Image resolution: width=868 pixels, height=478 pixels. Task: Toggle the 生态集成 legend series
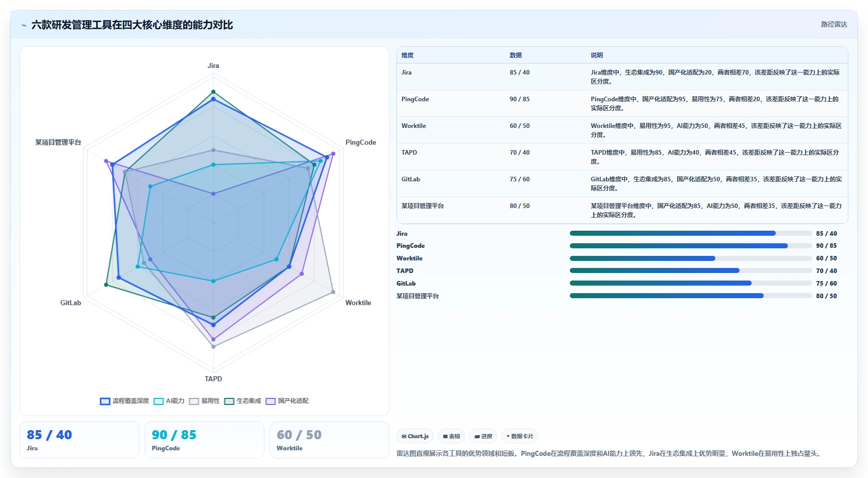[243, 401]
